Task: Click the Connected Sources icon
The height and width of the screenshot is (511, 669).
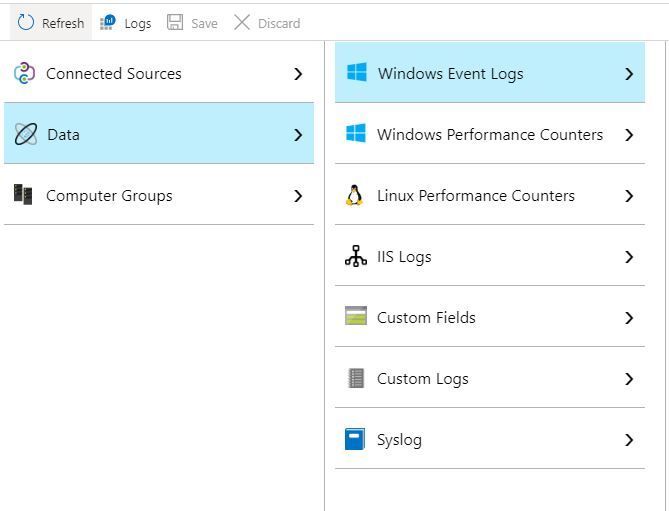Action: pos(25,73)
